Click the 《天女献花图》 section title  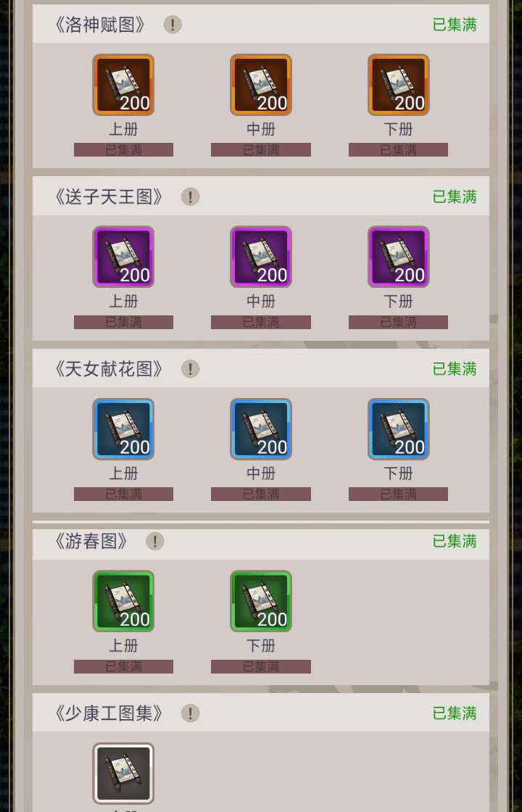click(108, 369)
